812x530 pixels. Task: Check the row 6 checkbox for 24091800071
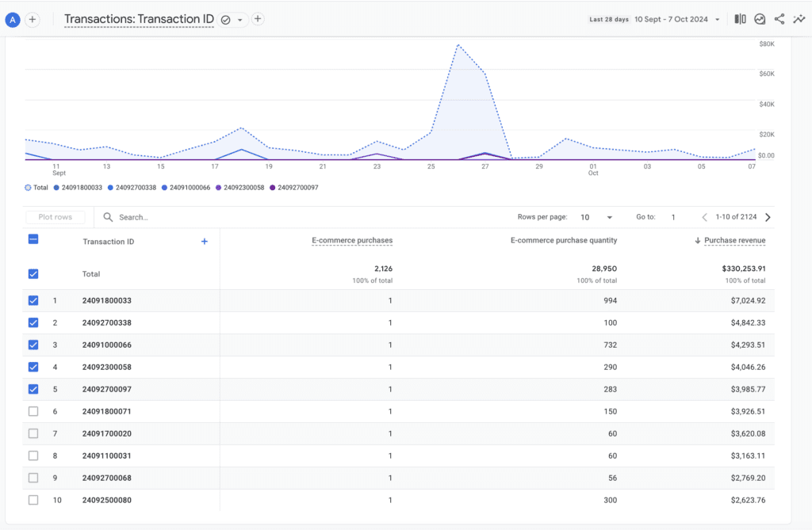click(33, 411)
